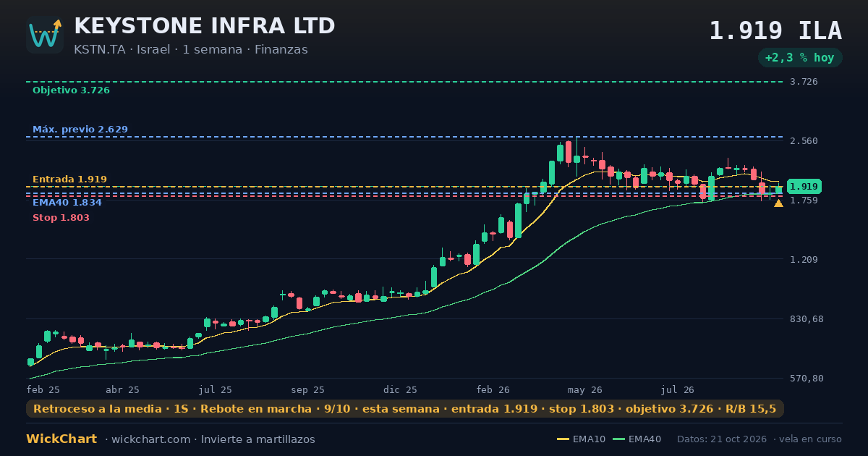
Task: Click the WickChart logo icon
Action: (45, 35)
